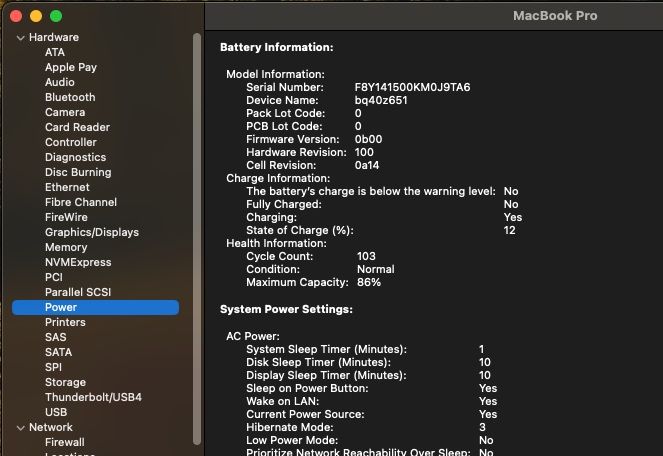Image resolution: width=663 pixels, height=456 pixels.
Task: Click the red close window button
Action: (16, 16)
